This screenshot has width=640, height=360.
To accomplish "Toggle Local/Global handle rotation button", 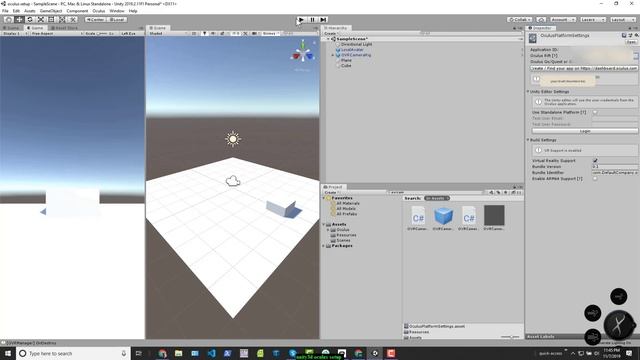I will click(x=117, y=20).
